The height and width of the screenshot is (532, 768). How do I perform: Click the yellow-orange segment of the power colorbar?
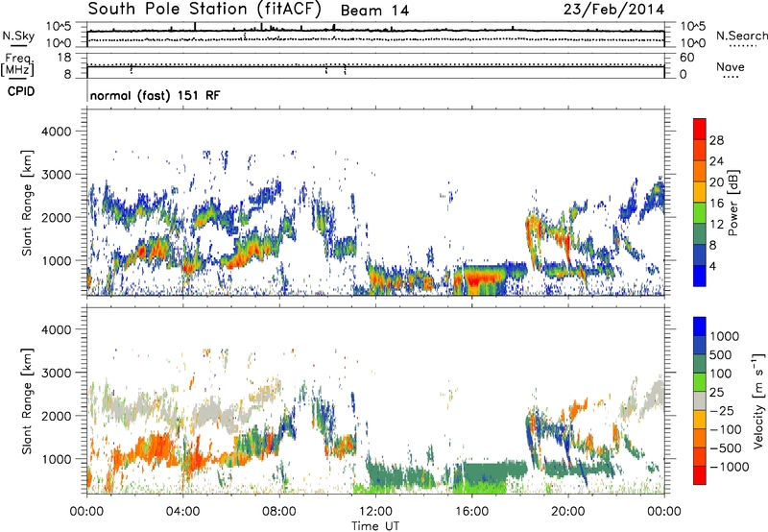(x=700, y=192)
